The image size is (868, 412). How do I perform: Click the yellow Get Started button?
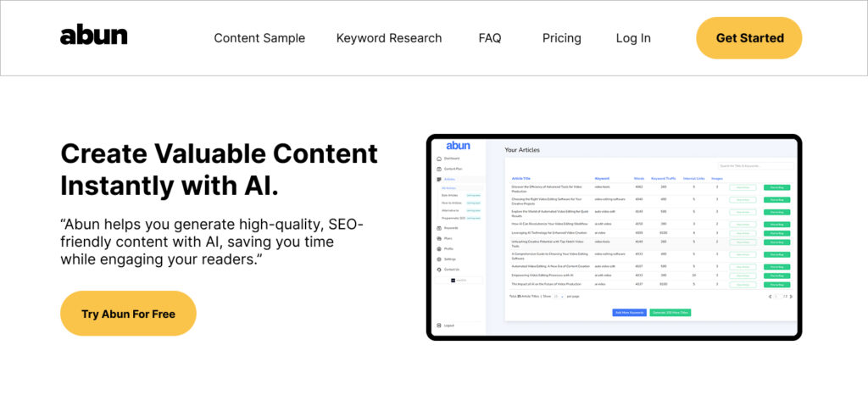(749, 37)
